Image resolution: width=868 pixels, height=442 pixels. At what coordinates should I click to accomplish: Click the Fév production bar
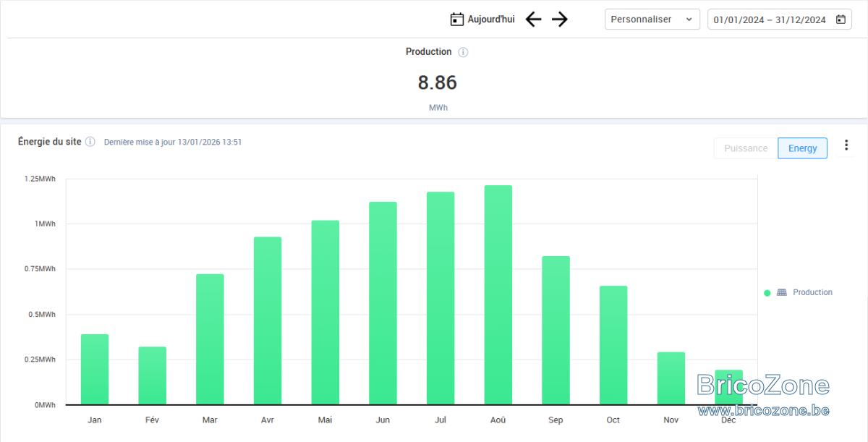pyautogui.click(x=153, y=376)
